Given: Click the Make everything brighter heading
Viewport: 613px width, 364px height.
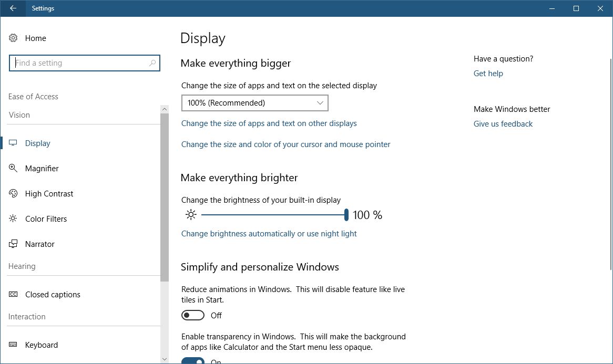Looking at the screenshot, I should coord(239,178).
